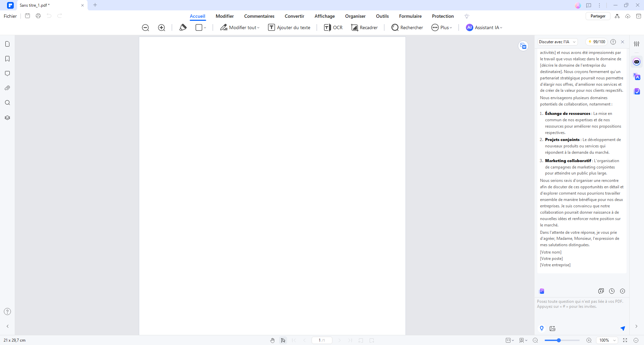Collapse the right panel chevron
Image resolution: width=644 pixels, height=345 pixels.
636,326
